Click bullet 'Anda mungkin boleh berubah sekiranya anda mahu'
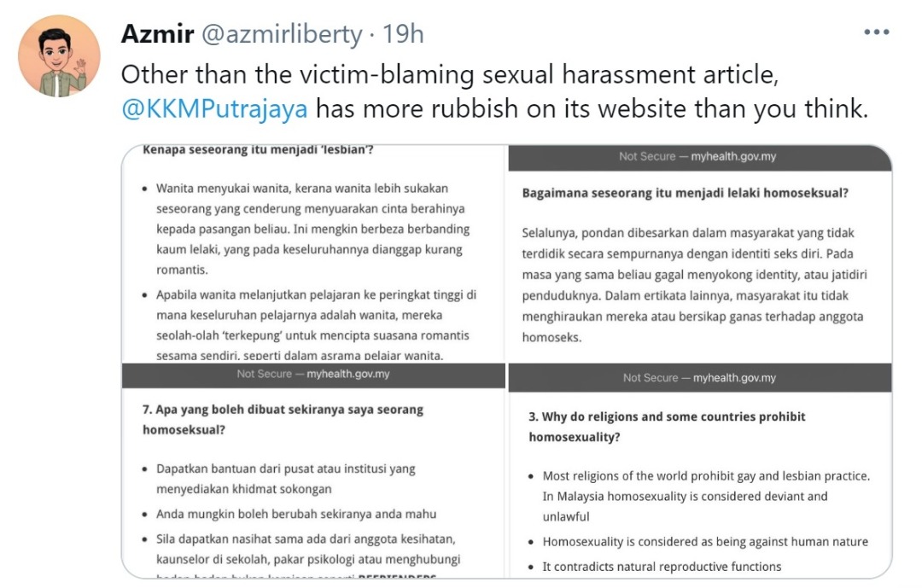This screenshot has height=588, width=922. coord(296,514)
